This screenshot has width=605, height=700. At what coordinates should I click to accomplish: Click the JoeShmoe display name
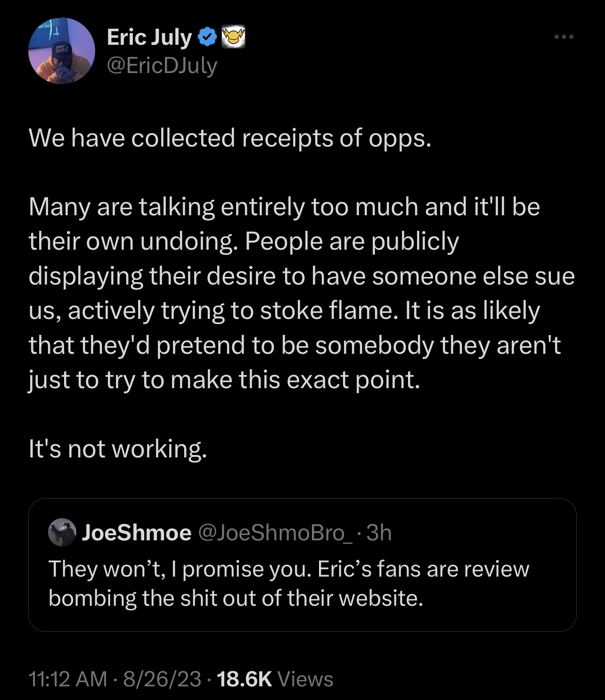(x=137, y=533)
